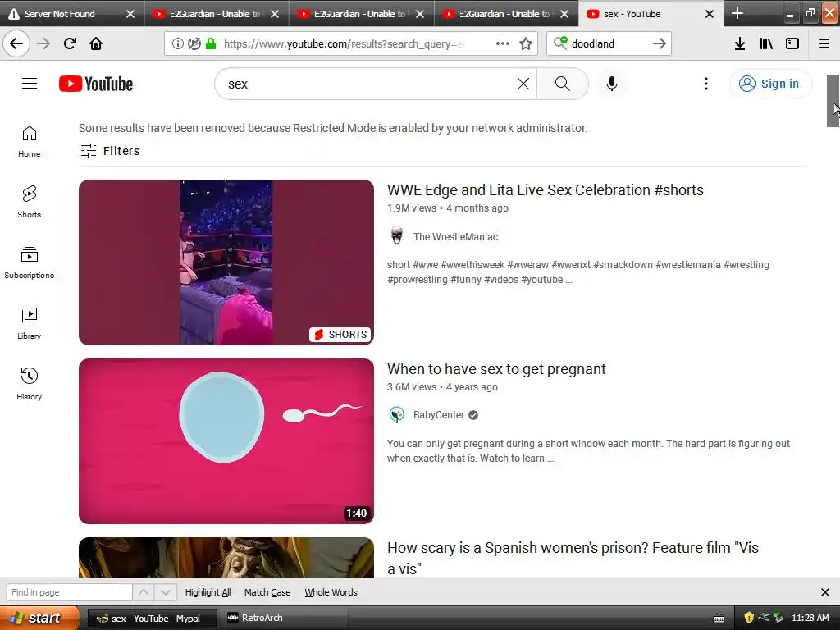Click the green padlock security icon
Image resolution: width=840 pixels, height=630 pixels.
point(211,43)
